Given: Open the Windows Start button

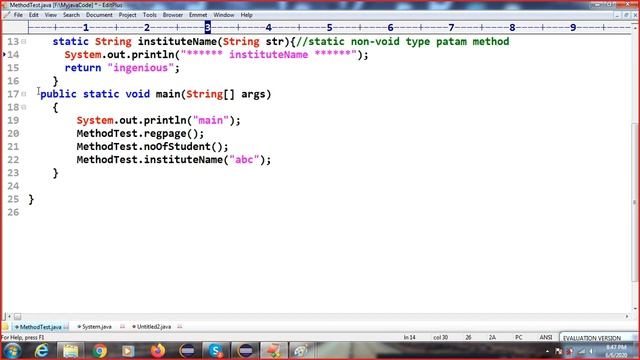Looking at the screenshot, I should click(x=12, y=351).
